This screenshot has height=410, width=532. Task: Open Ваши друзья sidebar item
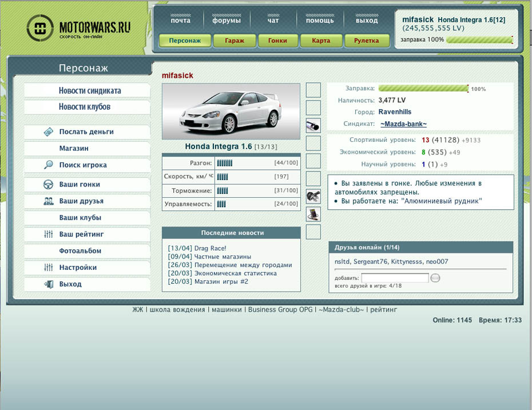[x=87, y=201]
